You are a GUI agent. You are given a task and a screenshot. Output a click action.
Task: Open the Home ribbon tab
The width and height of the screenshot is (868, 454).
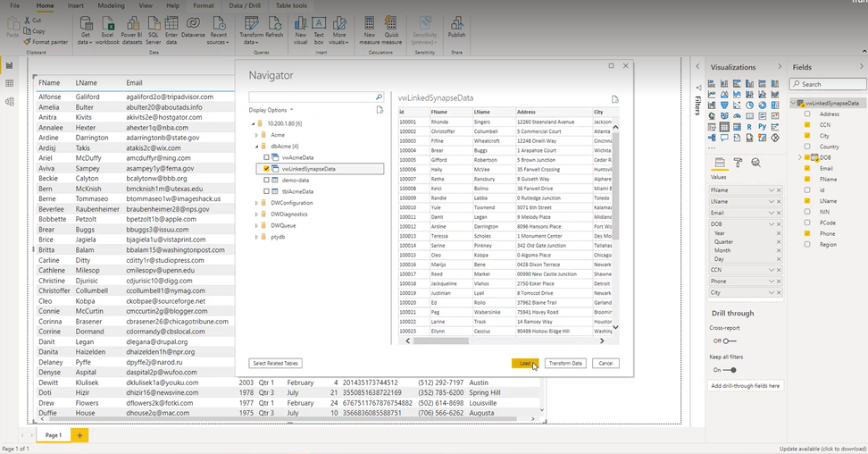click(45, 5)
